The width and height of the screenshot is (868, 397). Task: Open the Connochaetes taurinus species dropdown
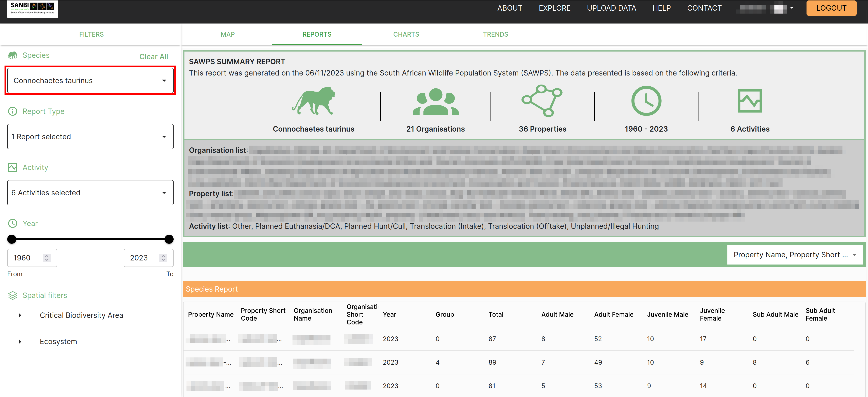pyautogui.click(x=90, y=80)
